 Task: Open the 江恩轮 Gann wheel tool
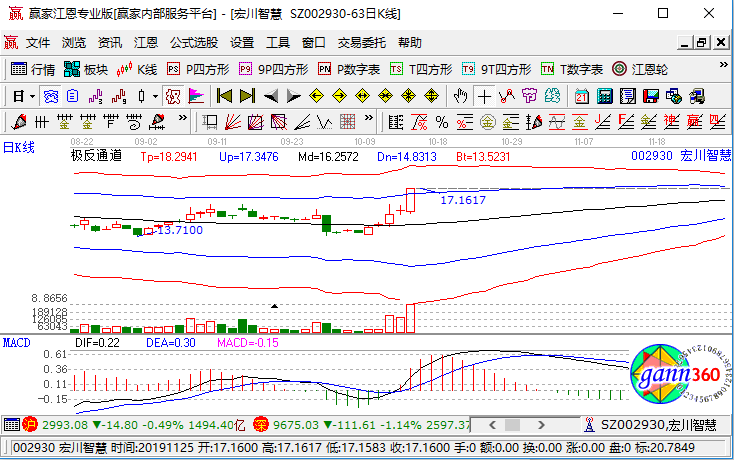coord(639,69)
